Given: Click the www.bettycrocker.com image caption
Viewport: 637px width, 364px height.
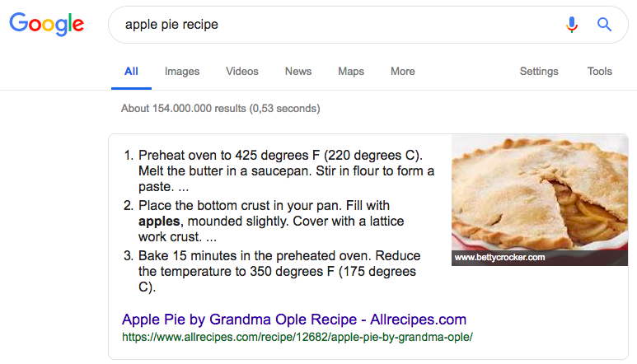Looking at the screenshot, I should (499, 258).
